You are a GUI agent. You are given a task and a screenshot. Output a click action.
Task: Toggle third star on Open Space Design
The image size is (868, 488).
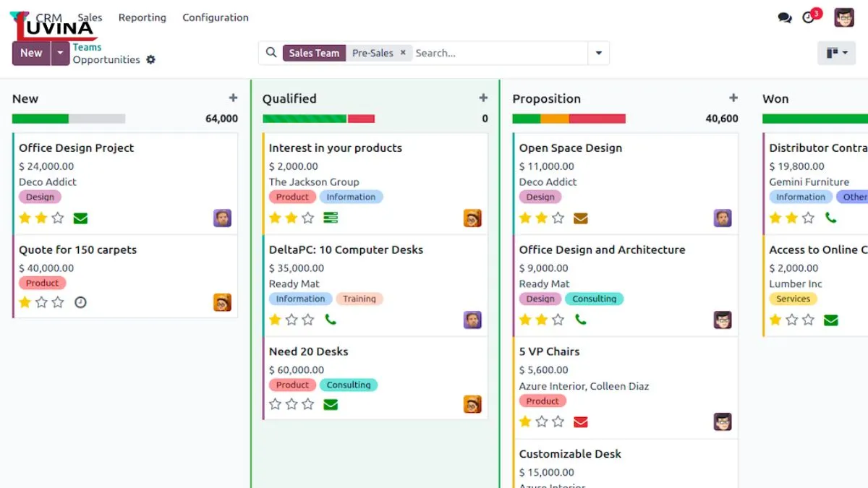tap(558, 218)
